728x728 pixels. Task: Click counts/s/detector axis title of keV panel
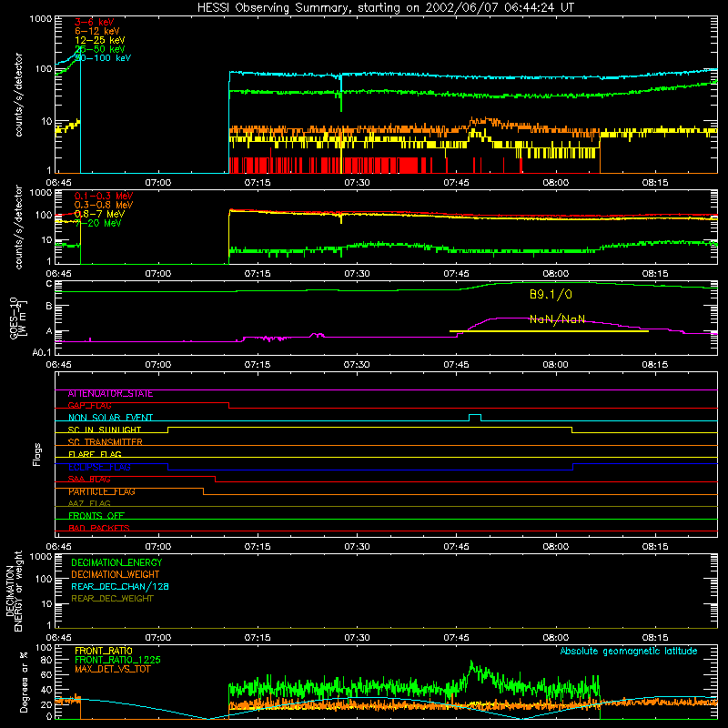coord(18,95)
